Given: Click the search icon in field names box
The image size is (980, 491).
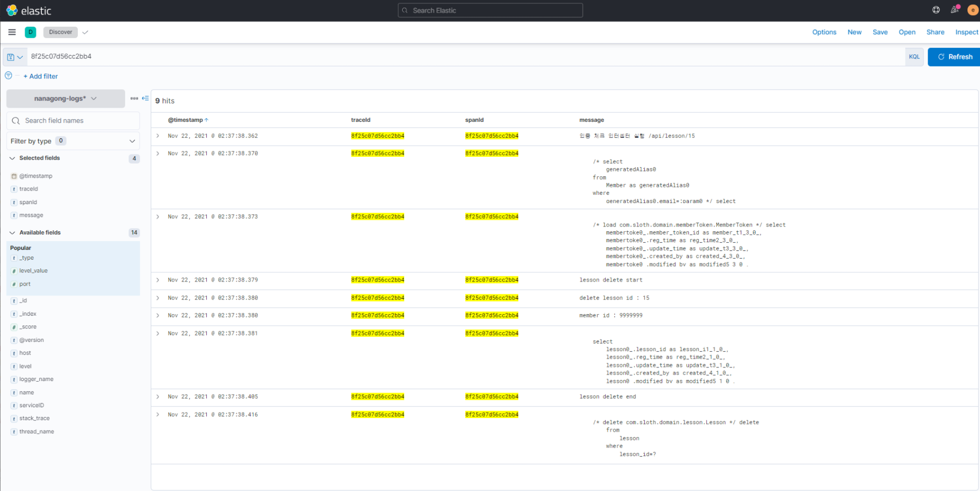Looking at the screenshot, I should 16,121.
